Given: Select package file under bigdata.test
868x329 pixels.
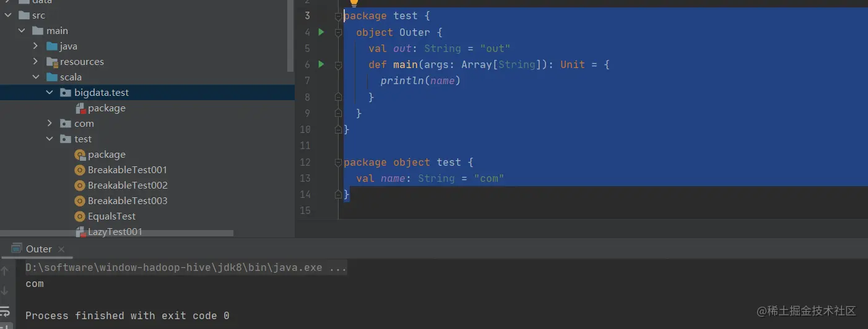Looking at the screenshot, I should click(106, 108).
